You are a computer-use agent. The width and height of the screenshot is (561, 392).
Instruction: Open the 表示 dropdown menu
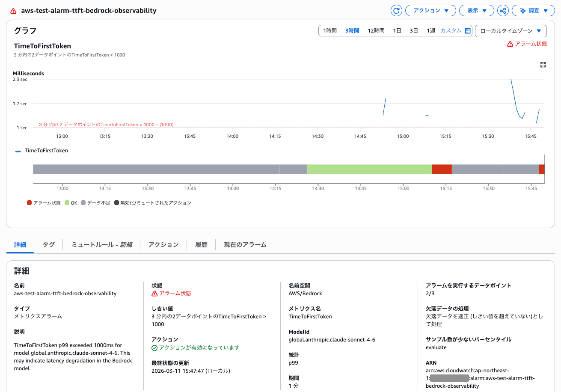pyautogui.click(x=476, y=10)
